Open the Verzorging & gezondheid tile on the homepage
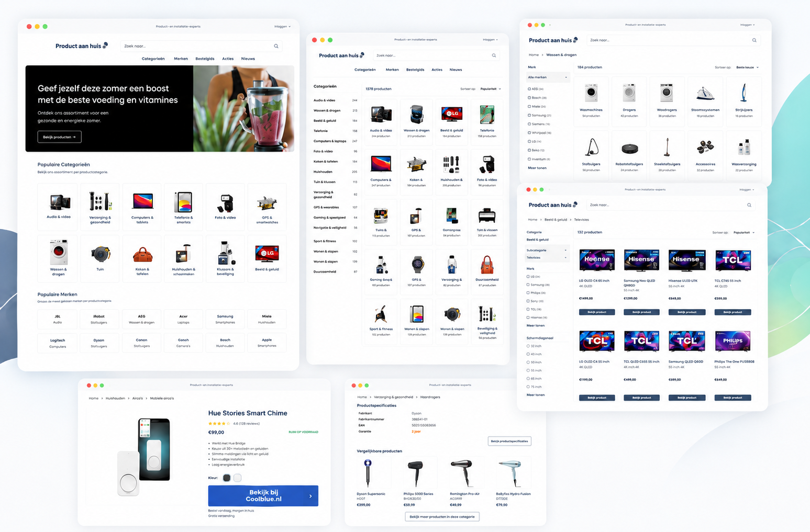This screenshot has width=810, height=532. coord(100,207)
